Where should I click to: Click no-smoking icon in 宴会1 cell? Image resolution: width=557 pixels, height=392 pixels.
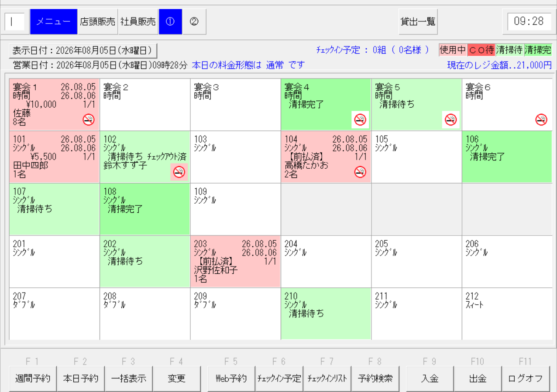(x=89, y=119)
